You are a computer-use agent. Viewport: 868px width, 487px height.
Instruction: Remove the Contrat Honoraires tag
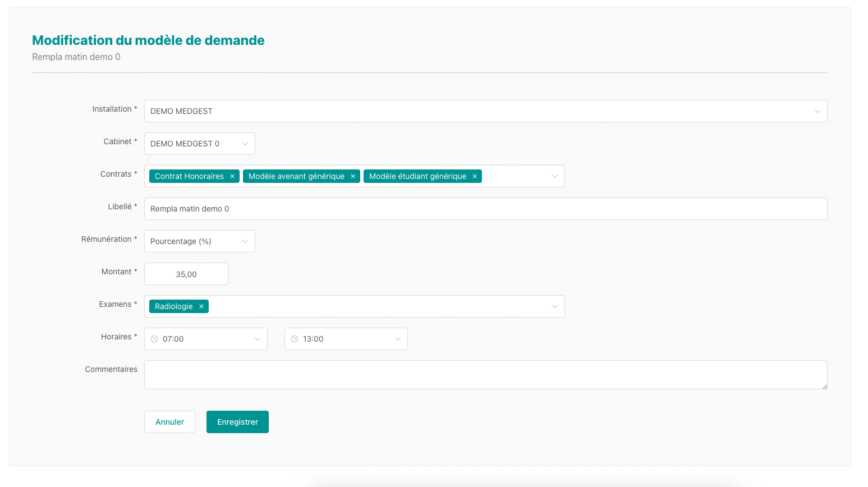coord(232,176)
